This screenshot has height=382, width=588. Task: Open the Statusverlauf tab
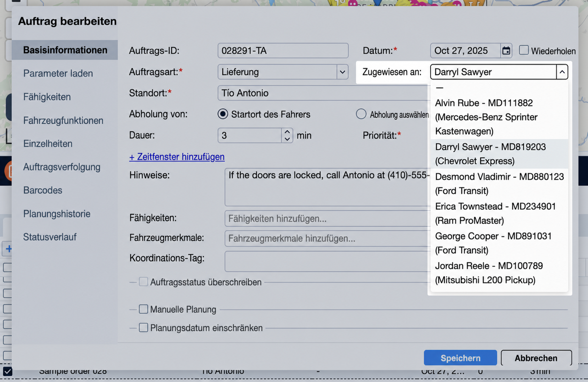(50, 237)
